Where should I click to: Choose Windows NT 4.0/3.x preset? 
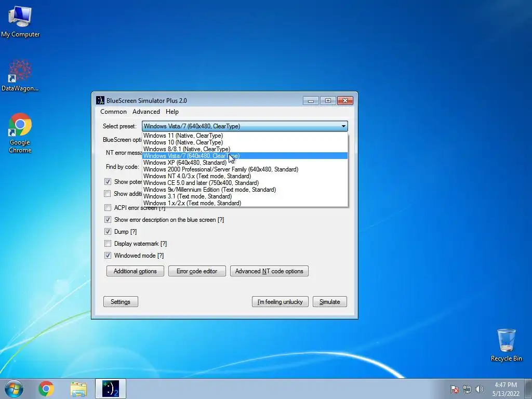(x=245, y=176)
